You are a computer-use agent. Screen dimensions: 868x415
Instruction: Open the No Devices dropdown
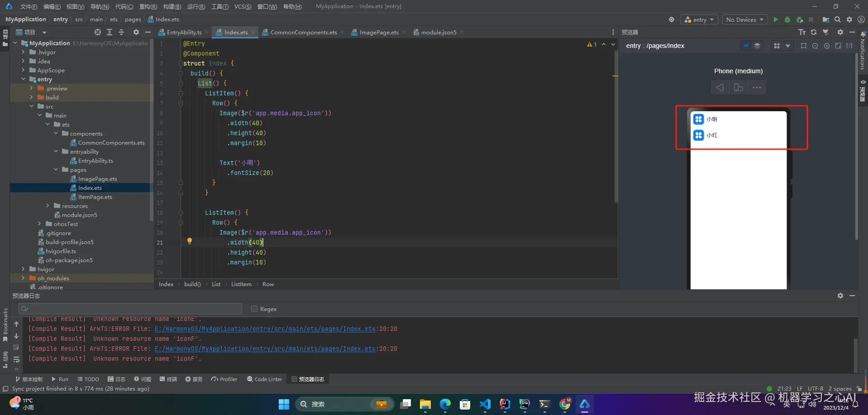(x=744, y=19)
